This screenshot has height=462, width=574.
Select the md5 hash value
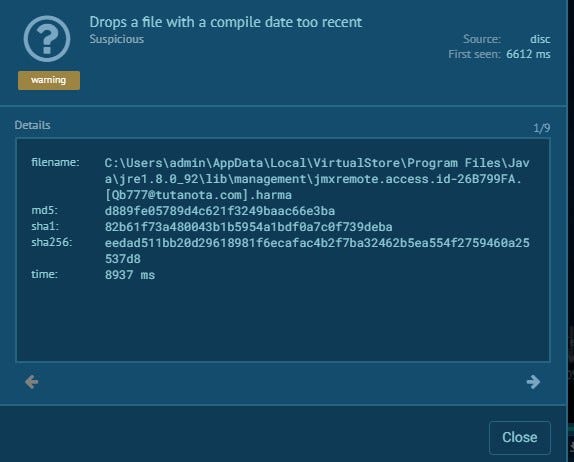pyautogui.click(x=220, y=211)
